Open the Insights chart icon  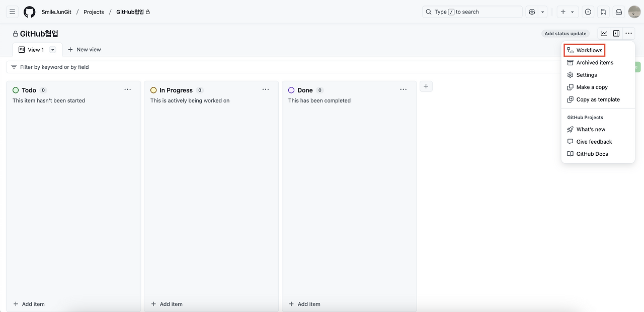pos(604,34)
